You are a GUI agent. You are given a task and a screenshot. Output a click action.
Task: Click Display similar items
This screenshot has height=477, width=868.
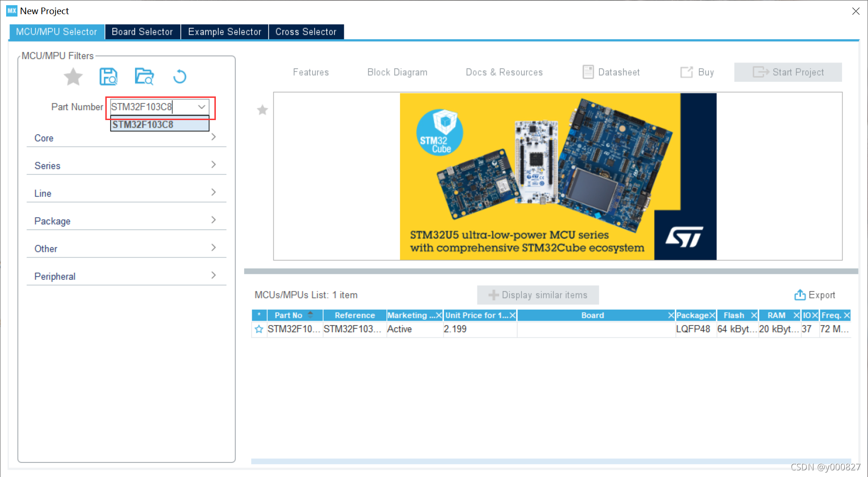(x=538, y=295)
